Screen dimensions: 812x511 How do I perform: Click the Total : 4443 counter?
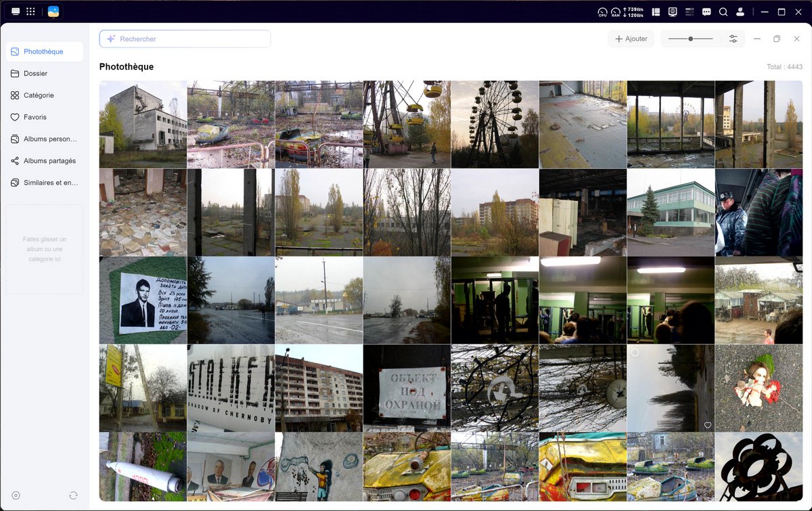click(x=784, y=67)
